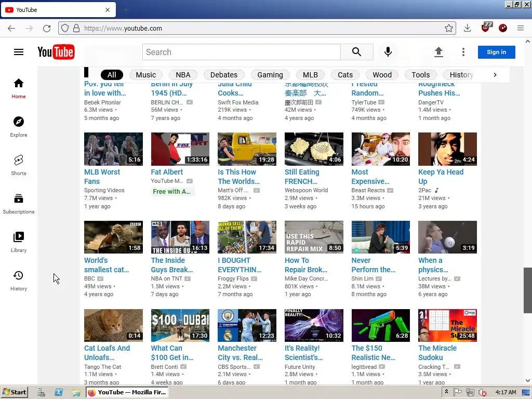The height and width of the screenshot is (399, 532).
Task: Open The Miracle Sudoku title link
Action: point(437,353)
